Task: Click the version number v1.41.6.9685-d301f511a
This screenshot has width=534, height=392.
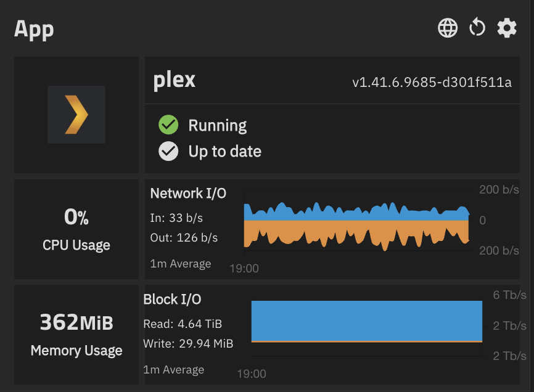Action: click(x=432, y=83)
